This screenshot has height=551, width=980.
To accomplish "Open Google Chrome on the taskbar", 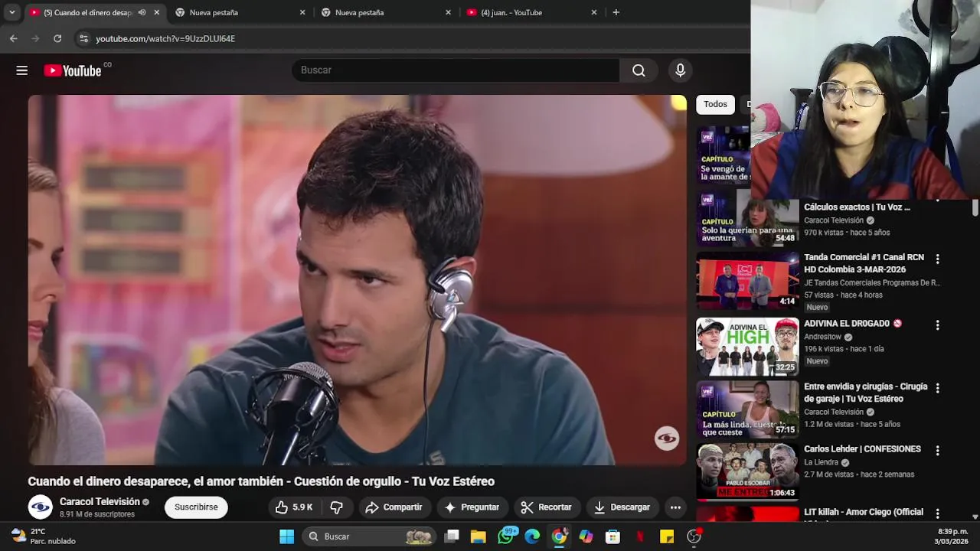I will (560, 536).
